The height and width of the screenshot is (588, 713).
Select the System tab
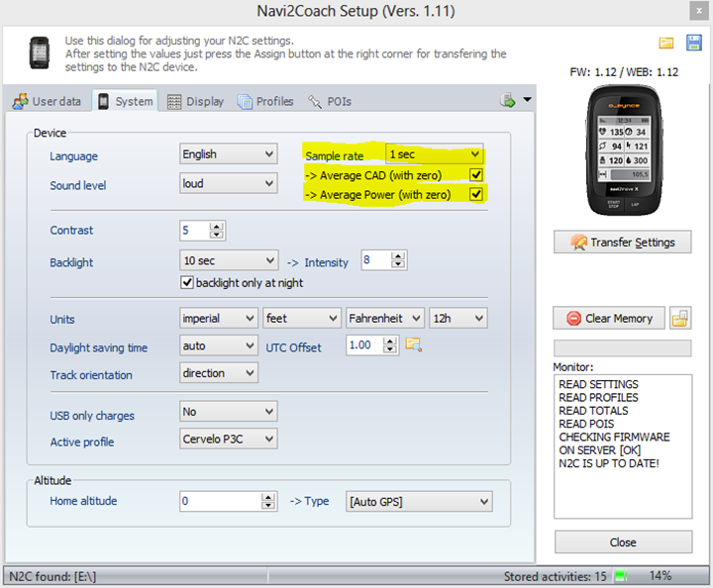(126, 101)
